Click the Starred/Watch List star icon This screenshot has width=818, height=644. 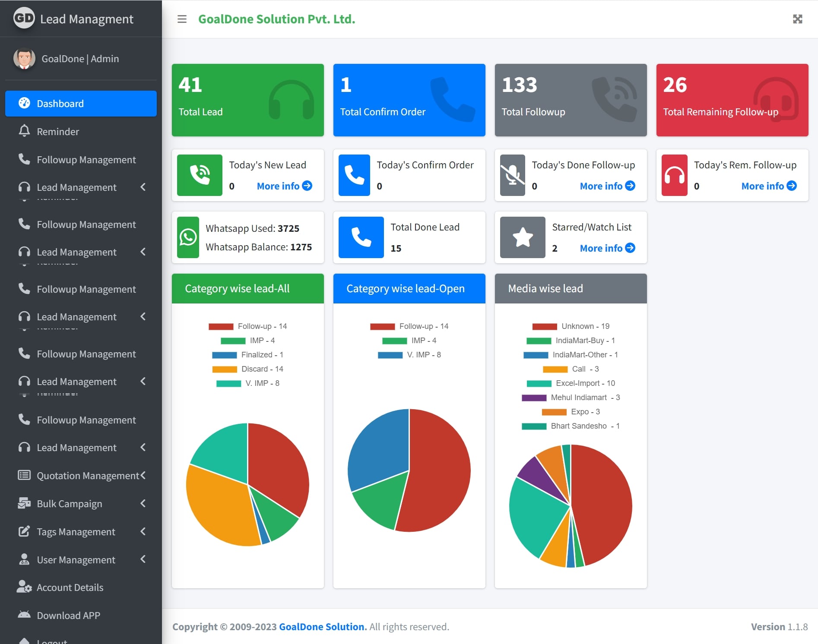tap(522, 237)
